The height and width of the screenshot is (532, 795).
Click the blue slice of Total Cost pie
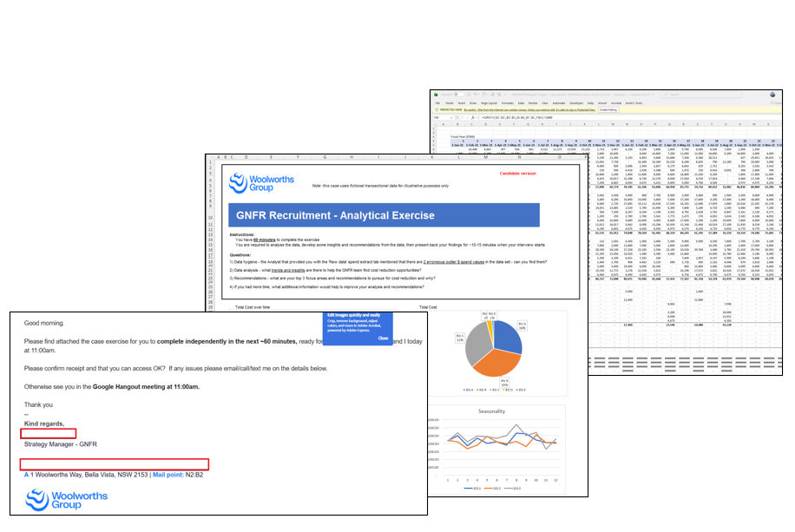pyautogui.click(x=509, y=336)
